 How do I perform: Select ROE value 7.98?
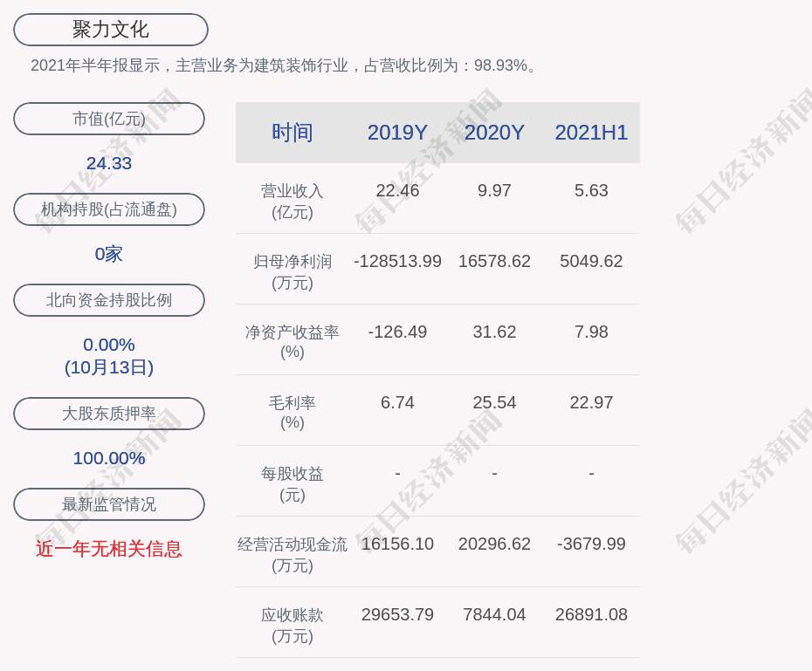point(591,332)
